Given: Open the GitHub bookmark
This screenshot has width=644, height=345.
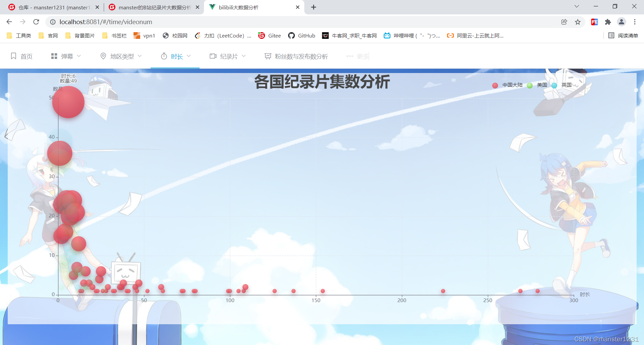Looking at the screenshot, I should (x=302, y=36).
